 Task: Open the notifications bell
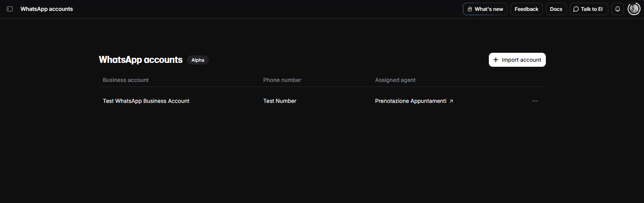[618, 9]
